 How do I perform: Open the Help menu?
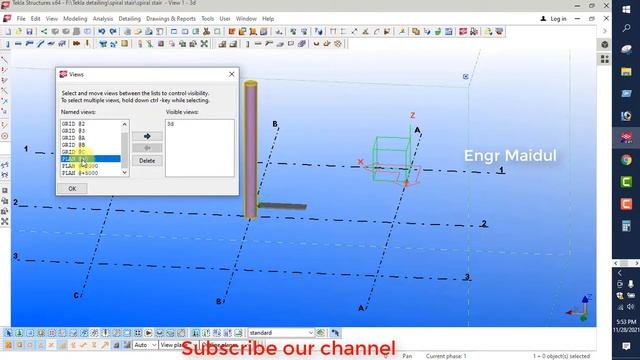[x=268, y=19]
